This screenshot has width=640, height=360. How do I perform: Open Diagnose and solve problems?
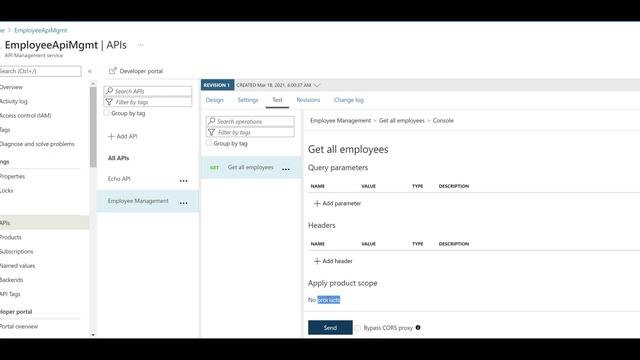pos(37,144)
